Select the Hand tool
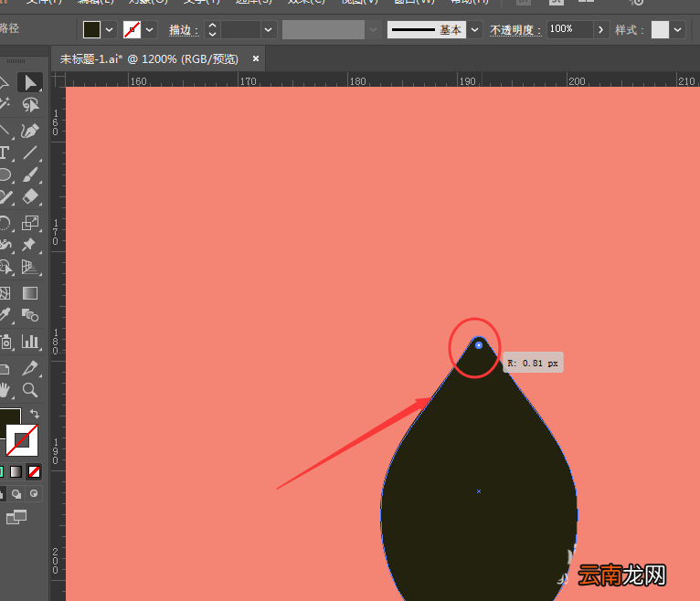 pos(5,390)
